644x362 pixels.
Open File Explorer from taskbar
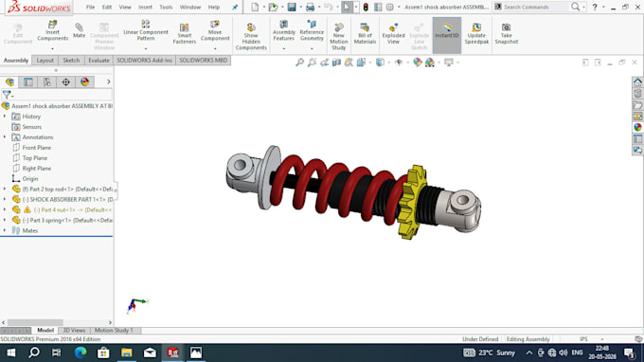pyautogui.click(x=127, y=353)
